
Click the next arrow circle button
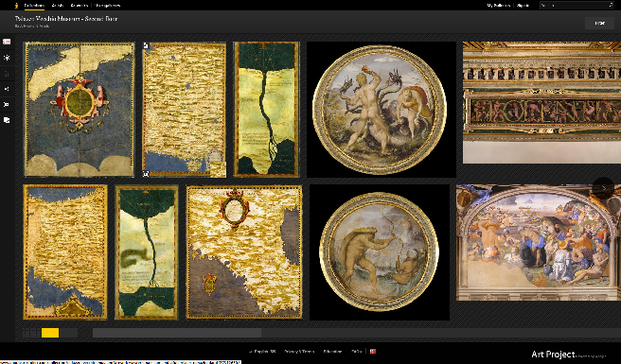point(603,188)
